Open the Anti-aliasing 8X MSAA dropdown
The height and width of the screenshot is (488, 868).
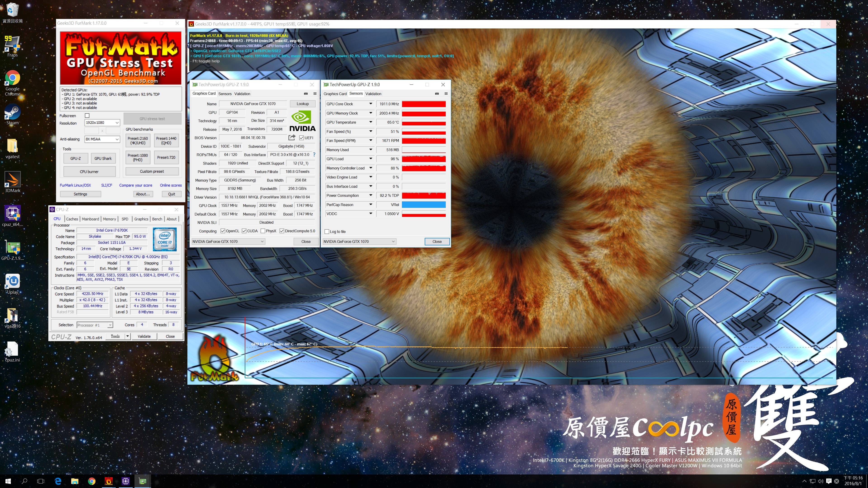pyautogui.click(x=102, y=139)
